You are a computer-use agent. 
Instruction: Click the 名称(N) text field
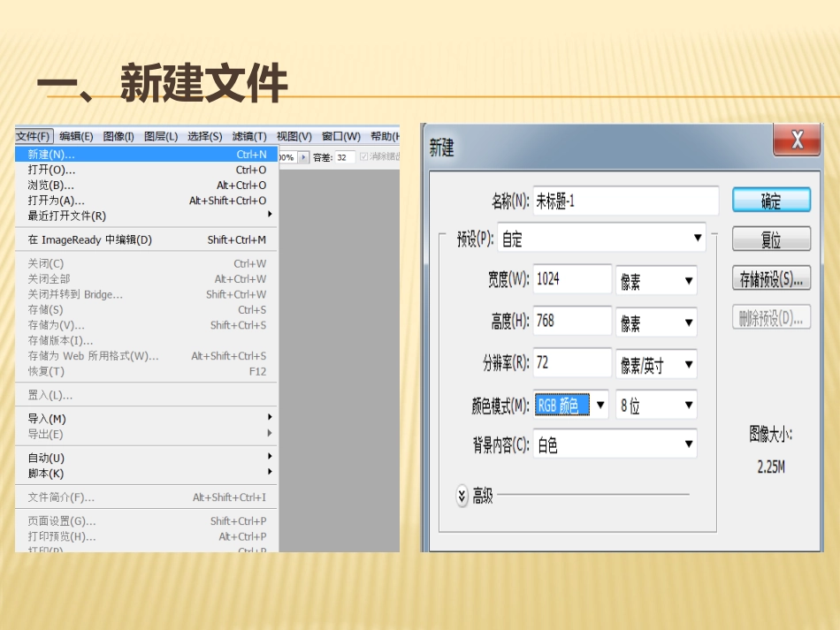pyautogui.click(x=626, y=201)
